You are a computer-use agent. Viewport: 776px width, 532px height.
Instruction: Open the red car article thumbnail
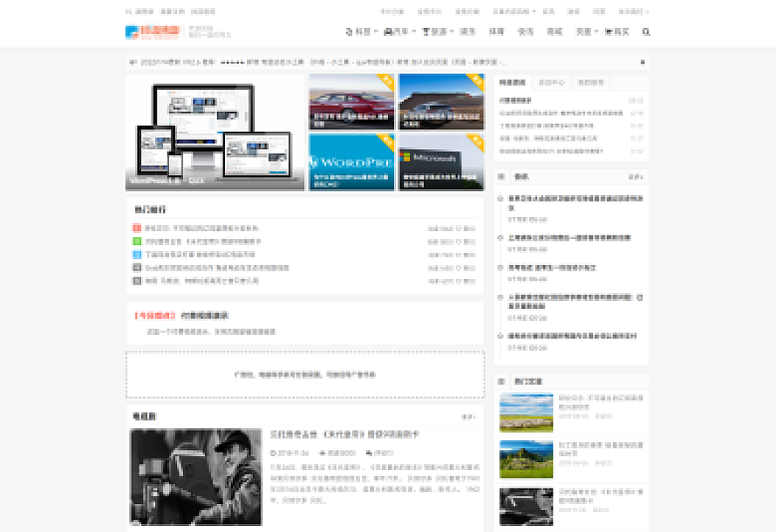coord(351,101)
